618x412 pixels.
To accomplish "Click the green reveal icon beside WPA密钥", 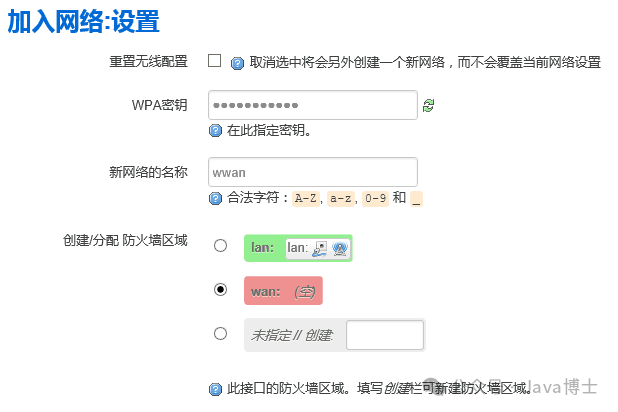I will click(429, 105).
